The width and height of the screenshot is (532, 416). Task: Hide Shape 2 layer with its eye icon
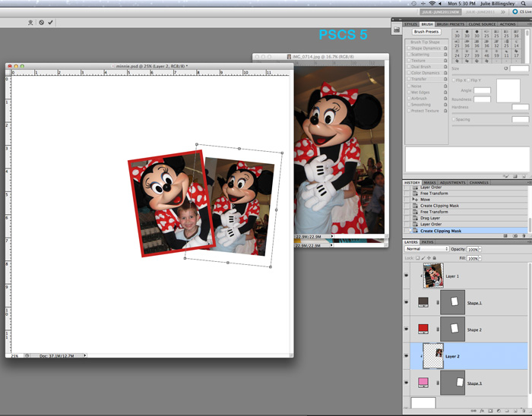pos(407,329)
